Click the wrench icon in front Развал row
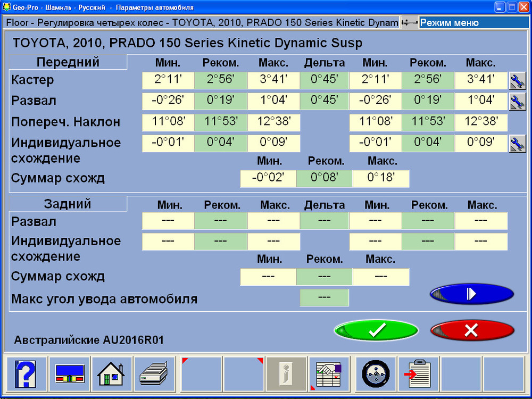Viewport: 532px width, 399px height. (518, 102)
